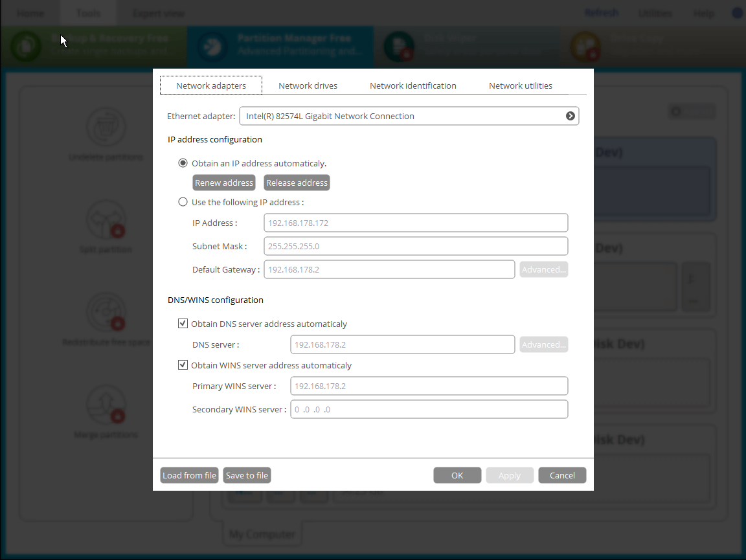Click the Disk Wiper product icon
The image size is (746, 560).
click(x=396, y=47)
